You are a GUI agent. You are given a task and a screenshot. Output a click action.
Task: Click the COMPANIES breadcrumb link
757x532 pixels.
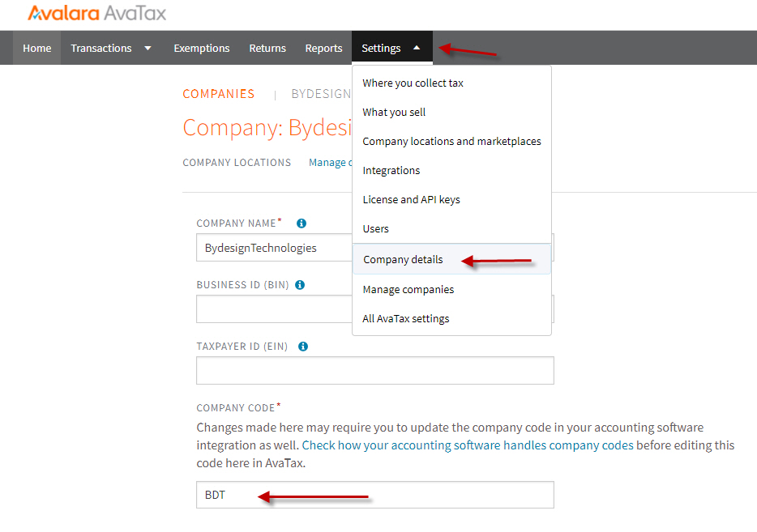click(219, 94)
